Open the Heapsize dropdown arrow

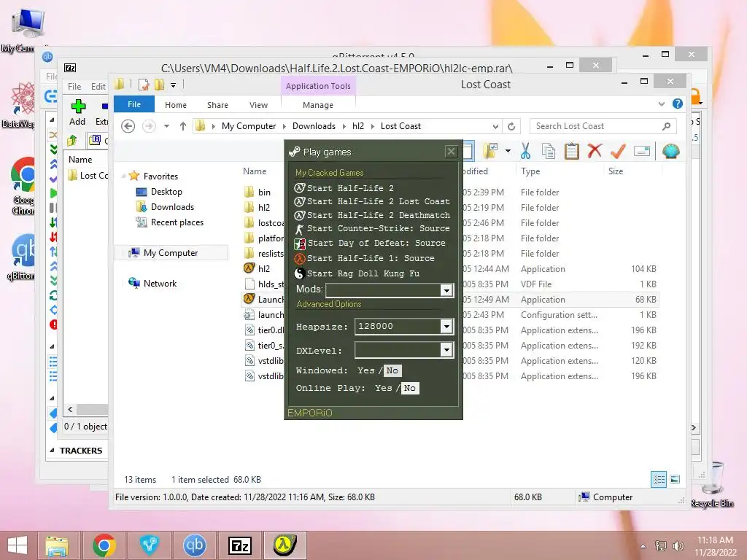[x=446, y=326]
